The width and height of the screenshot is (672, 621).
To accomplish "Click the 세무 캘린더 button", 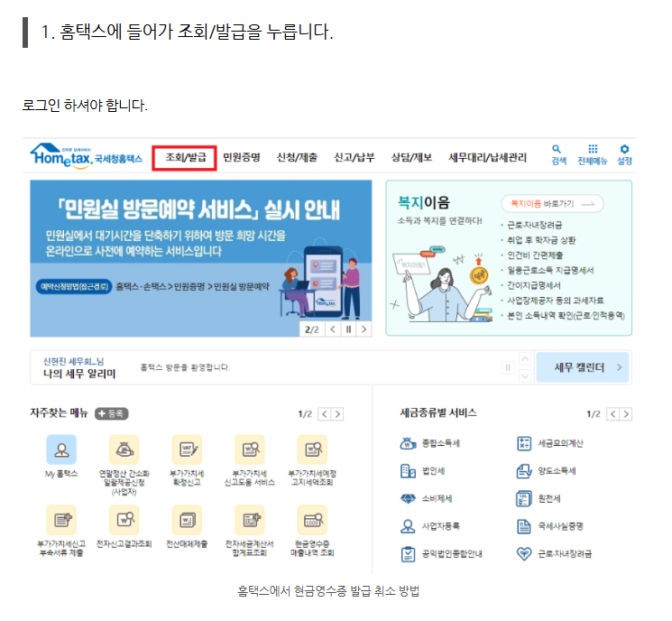I will (x=583, y=367).
